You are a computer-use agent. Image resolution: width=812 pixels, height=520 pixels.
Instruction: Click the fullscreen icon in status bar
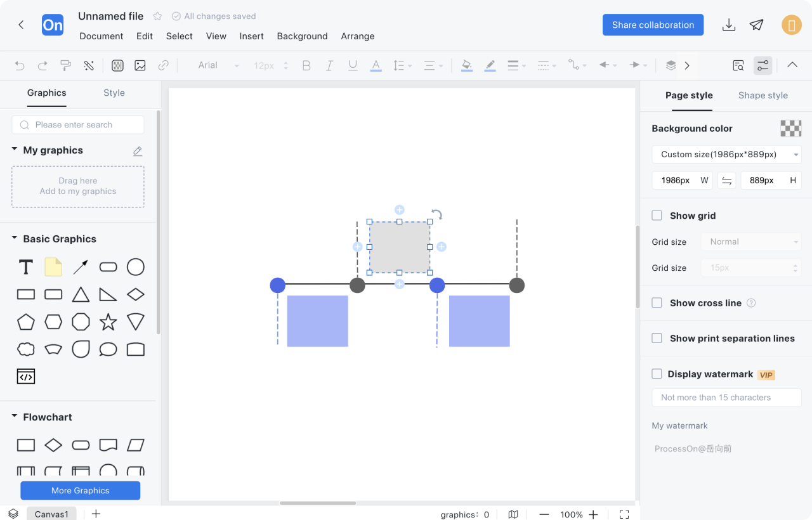pyautogui.click(x=624, y=514)
